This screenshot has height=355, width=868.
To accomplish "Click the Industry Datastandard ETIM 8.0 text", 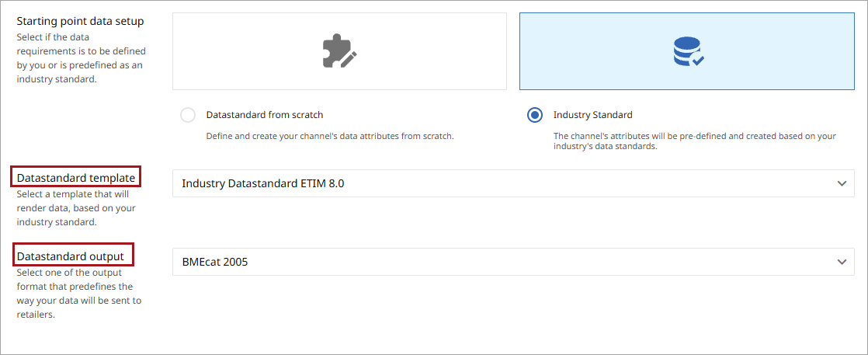I will click(x=263, y=183).
